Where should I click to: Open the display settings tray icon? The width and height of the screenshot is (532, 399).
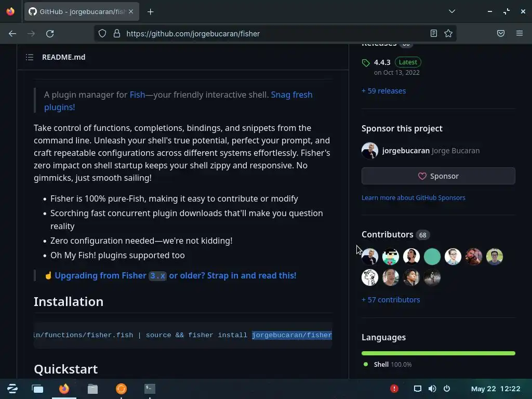418,389
